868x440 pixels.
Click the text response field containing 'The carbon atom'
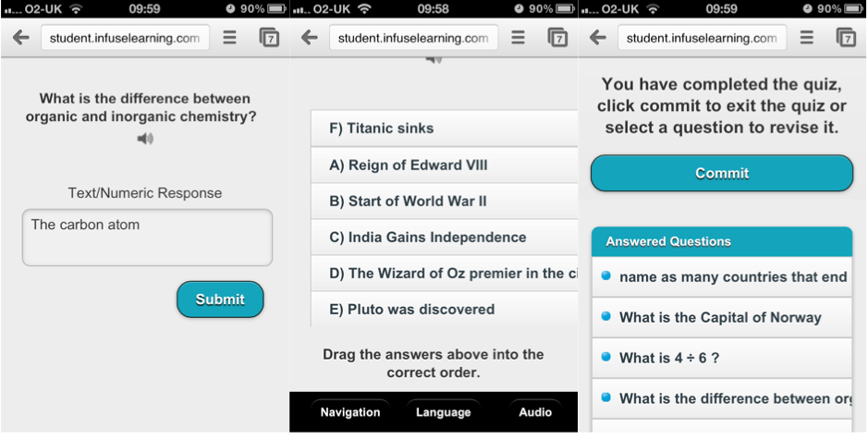[x=147, y=238]
